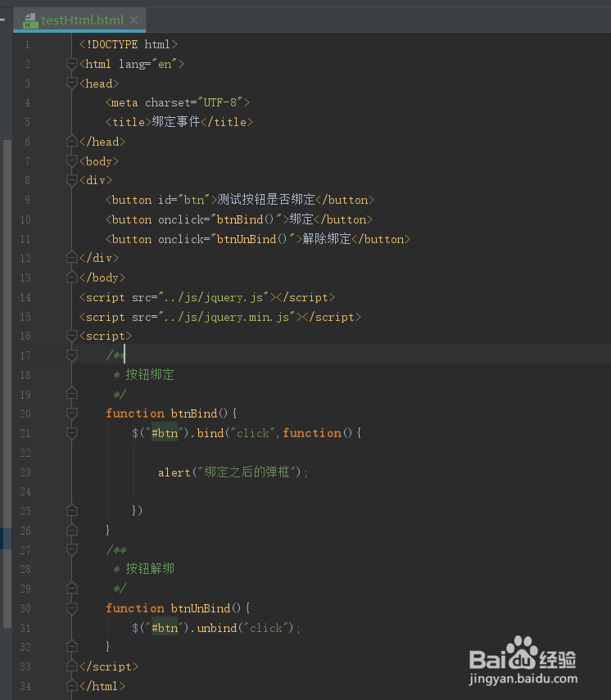Click highlighted #btn selector on line 21

165,433
